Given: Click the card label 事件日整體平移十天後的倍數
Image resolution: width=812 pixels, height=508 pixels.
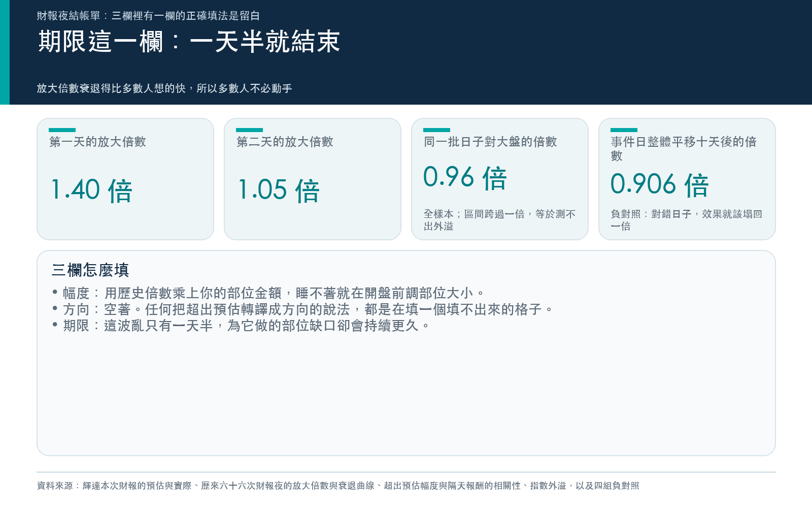Looking at the screenshot, I should pyautogui.click(x=684, y=148).
